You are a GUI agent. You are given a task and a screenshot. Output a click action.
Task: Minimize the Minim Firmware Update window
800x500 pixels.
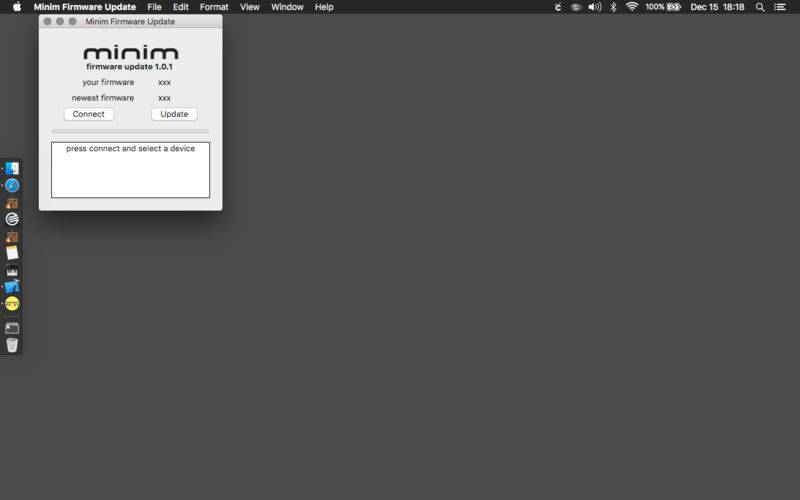(x=60, y=21)
